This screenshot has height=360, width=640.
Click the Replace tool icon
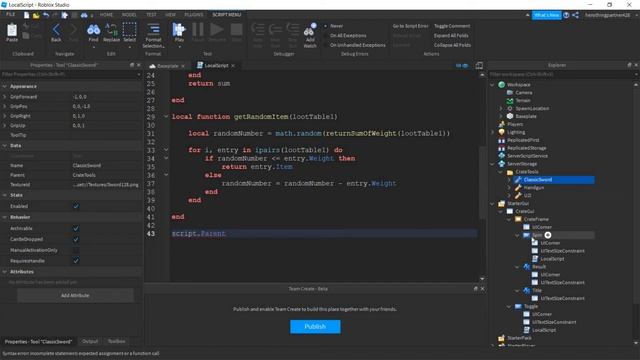[x=111, y=30]
